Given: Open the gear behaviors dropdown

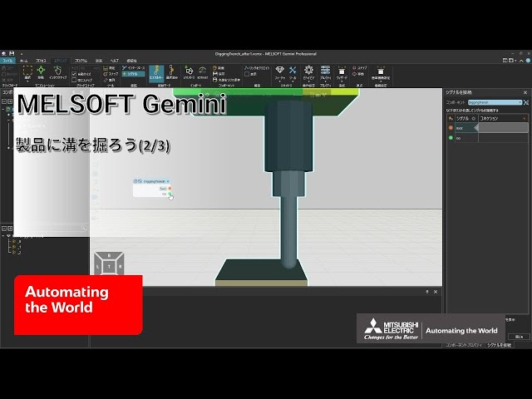Looking at the screenshot, I should pyautogui.click(x=308, y=73).
